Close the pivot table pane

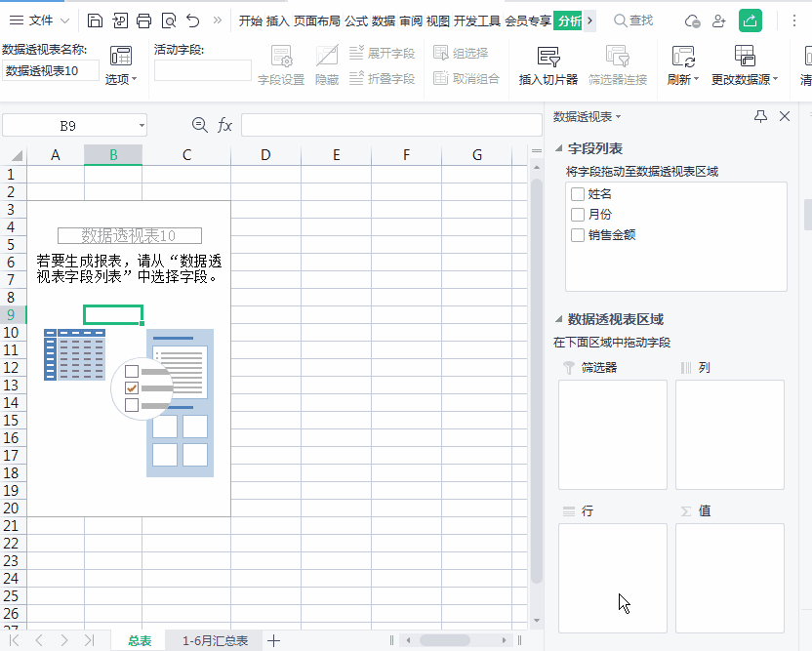point(785,116)
